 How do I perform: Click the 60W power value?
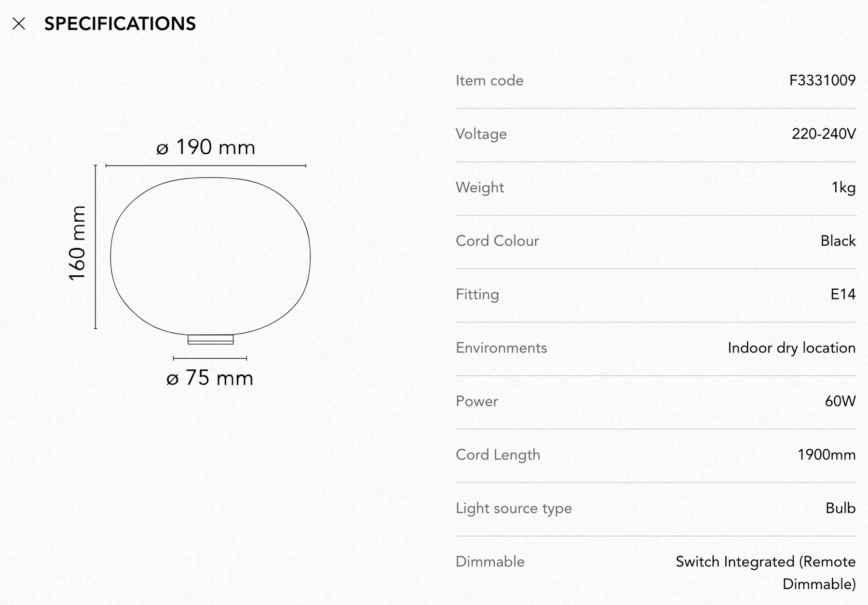(841, 401)
